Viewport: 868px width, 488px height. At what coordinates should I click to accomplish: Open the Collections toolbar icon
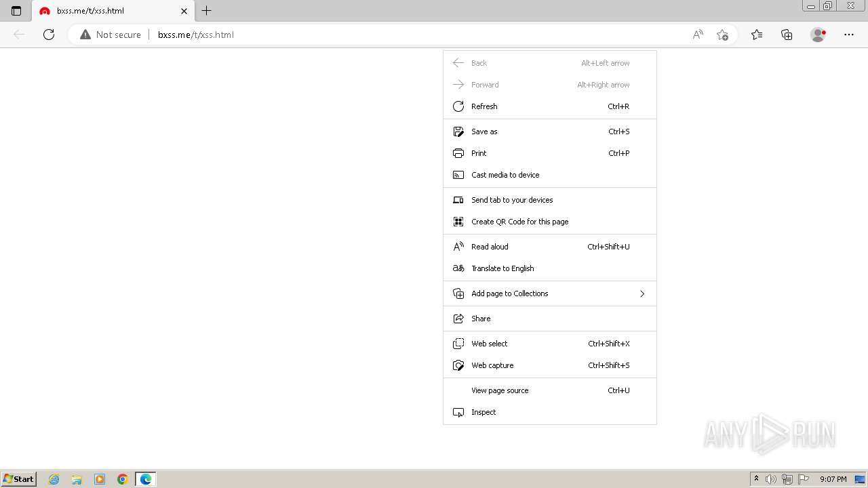(787, 35)
